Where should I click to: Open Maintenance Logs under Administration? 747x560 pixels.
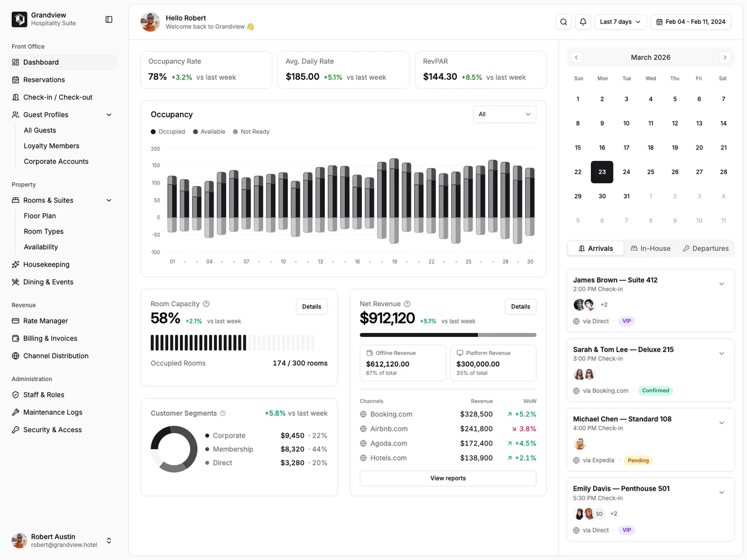coord(53,412)
